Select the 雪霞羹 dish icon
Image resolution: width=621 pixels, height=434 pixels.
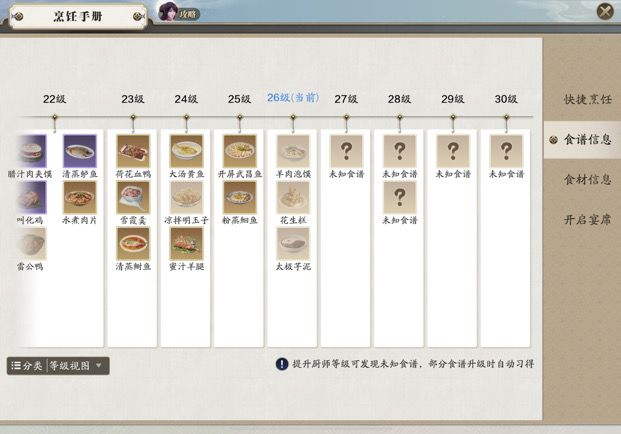tap(133, 197)
